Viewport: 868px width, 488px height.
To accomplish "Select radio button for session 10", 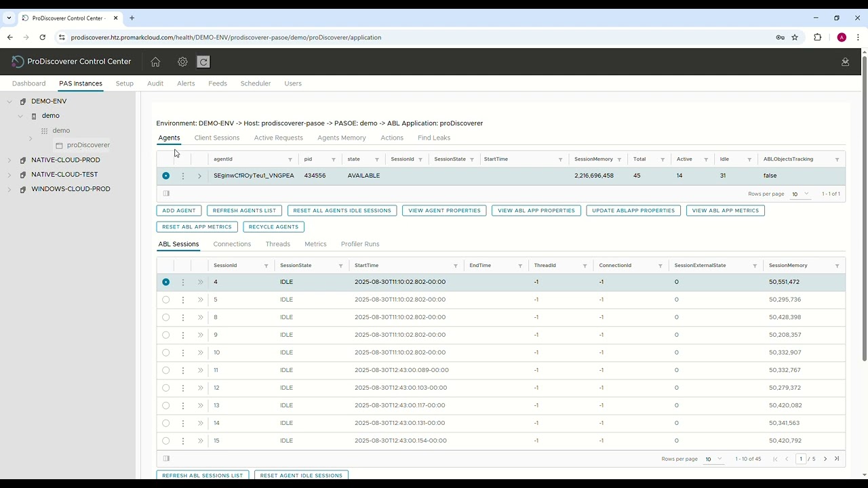I will 166,352.
